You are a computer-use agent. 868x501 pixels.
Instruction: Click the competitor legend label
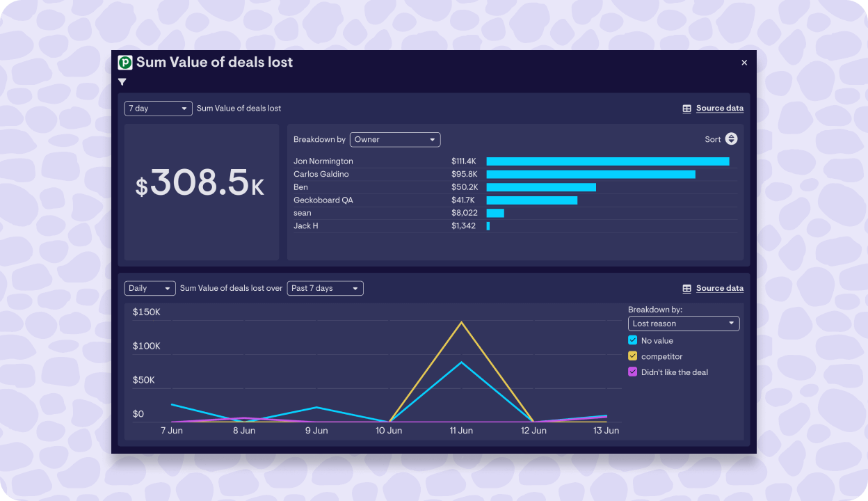click(x=662, y=357)
